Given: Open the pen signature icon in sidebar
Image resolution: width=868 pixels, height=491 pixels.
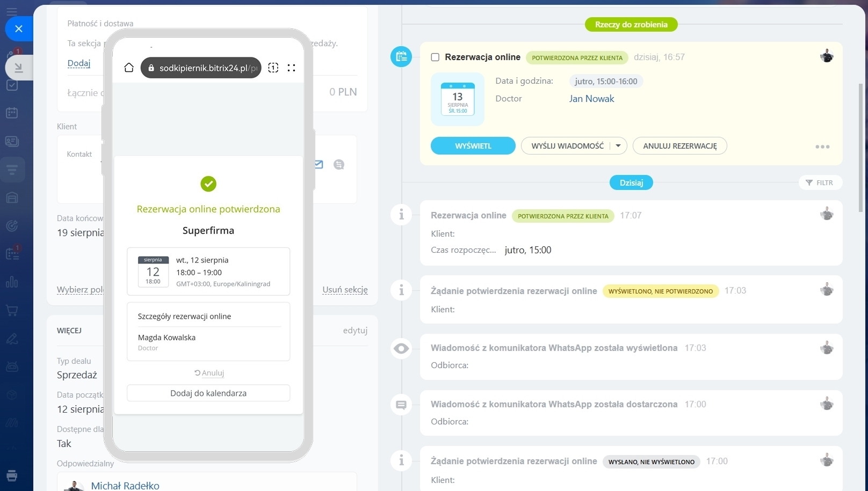Looking at the screenshot, I should pos(12,339).
